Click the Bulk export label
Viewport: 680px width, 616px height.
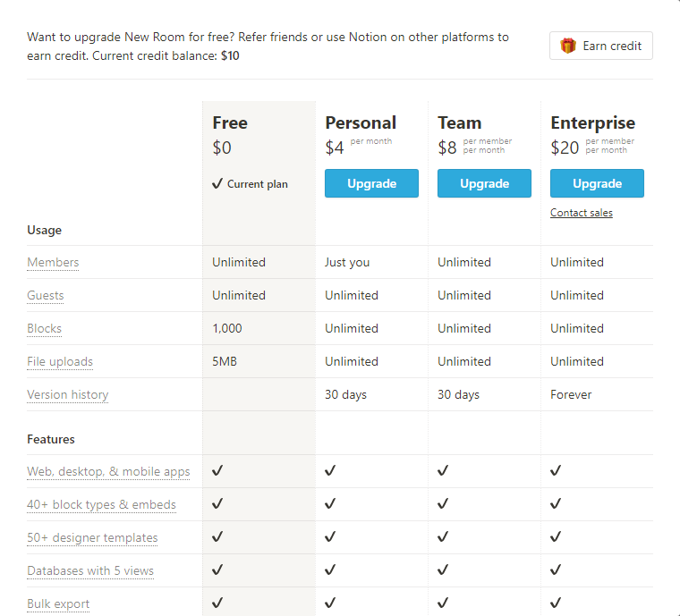click(x=58, y=603)
